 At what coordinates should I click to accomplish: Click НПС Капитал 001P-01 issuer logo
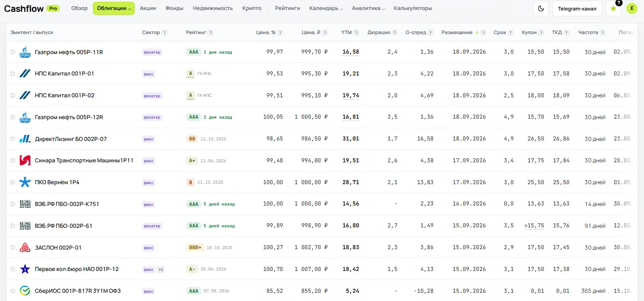click(25, 74)
